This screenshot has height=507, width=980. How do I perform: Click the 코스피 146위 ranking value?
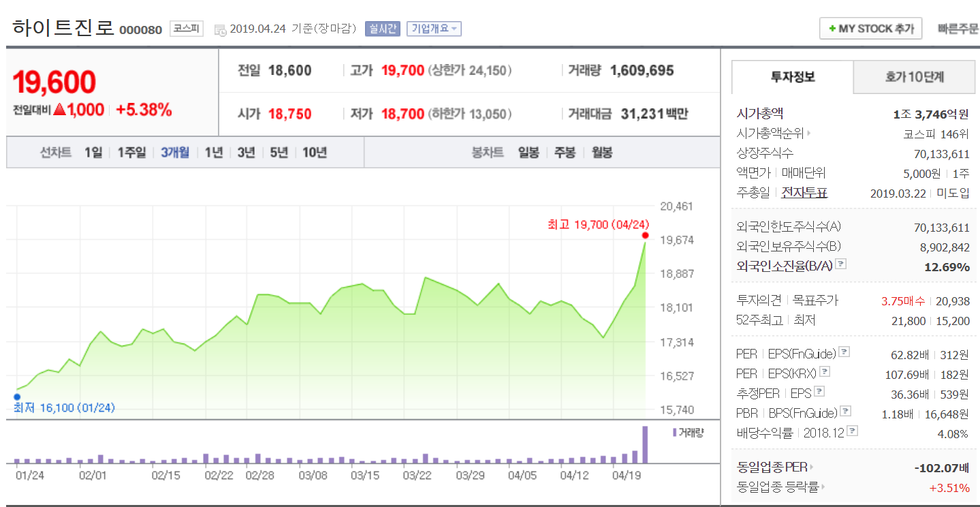936,134
